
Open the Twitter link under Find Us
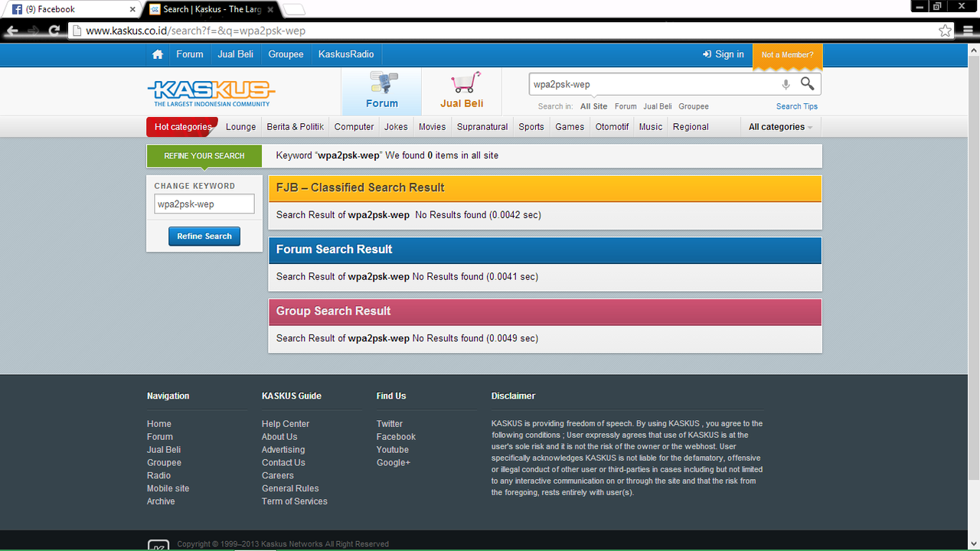(x=390, y=424)
